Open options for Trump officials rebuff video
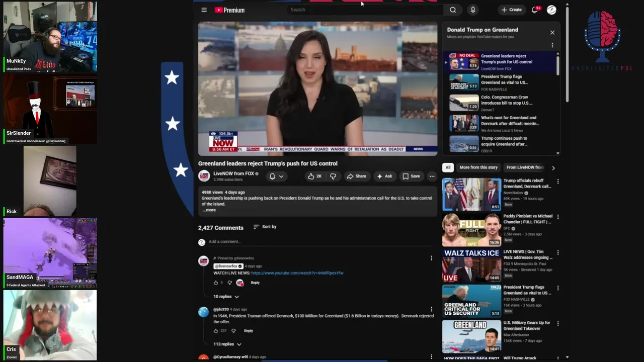This screenshot has width=644, height=362. click(557, 182)
